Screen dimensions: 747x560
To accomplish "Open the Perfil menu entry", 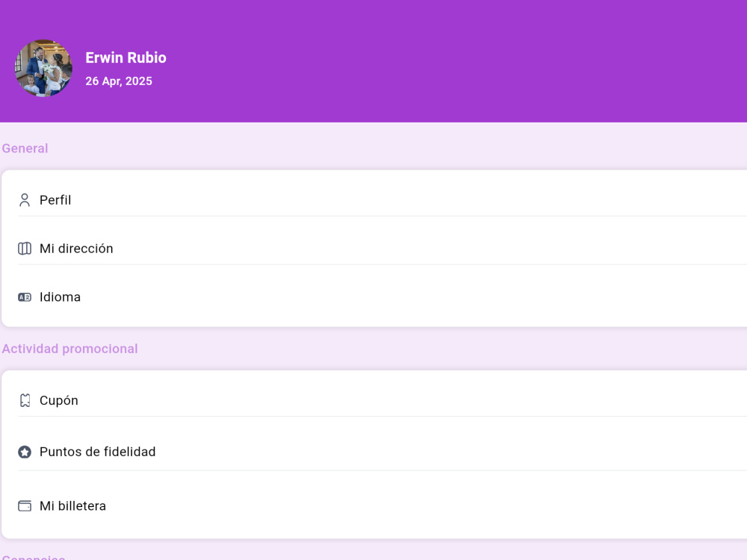I will click(382, 200).
